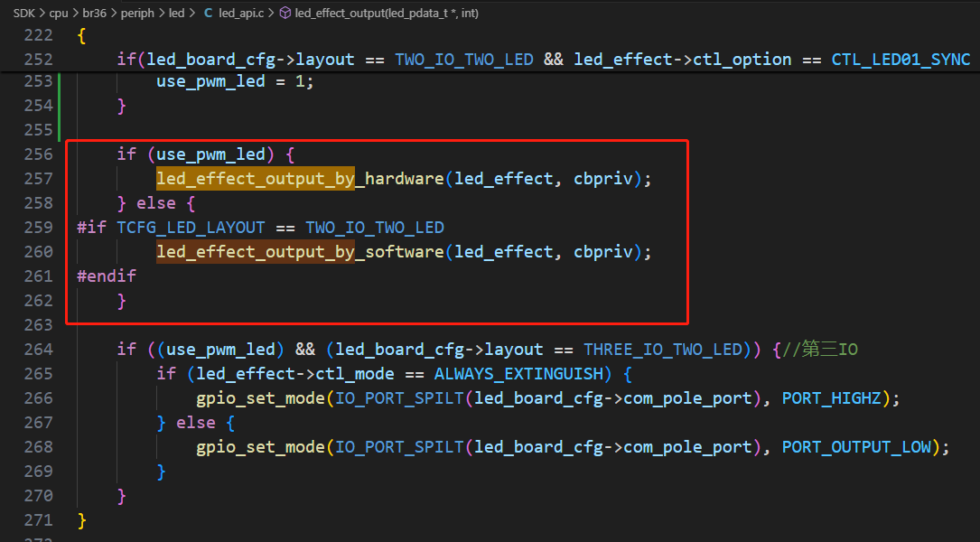
Task: Select line number 256 in the gutter
Action: click(38, 154)
